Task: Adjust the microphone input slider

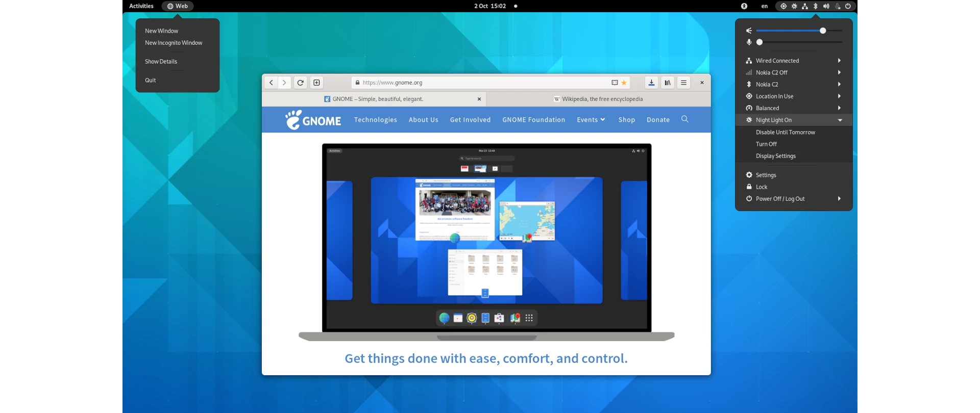Action: (x=799, y=42)
